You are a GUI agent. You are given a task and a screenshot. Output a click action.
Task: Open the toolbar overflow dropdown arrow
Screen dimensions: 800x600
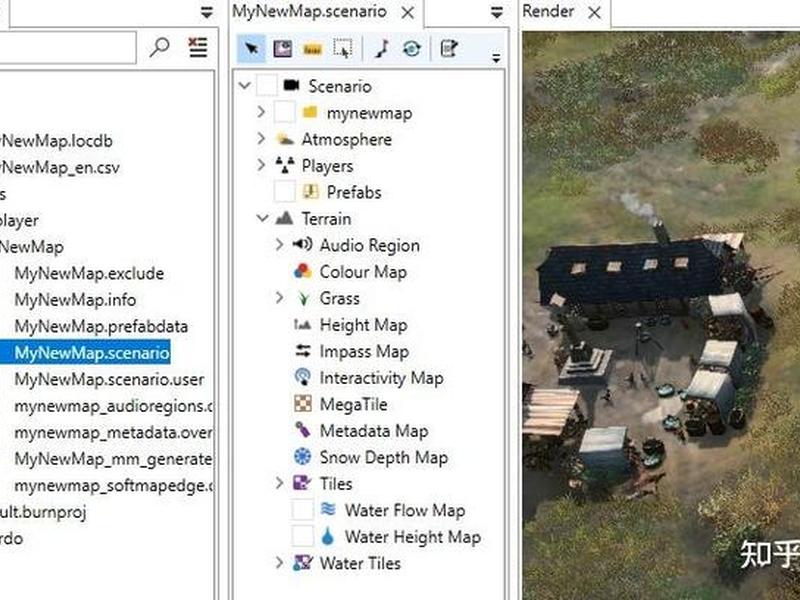pos(495,58)
